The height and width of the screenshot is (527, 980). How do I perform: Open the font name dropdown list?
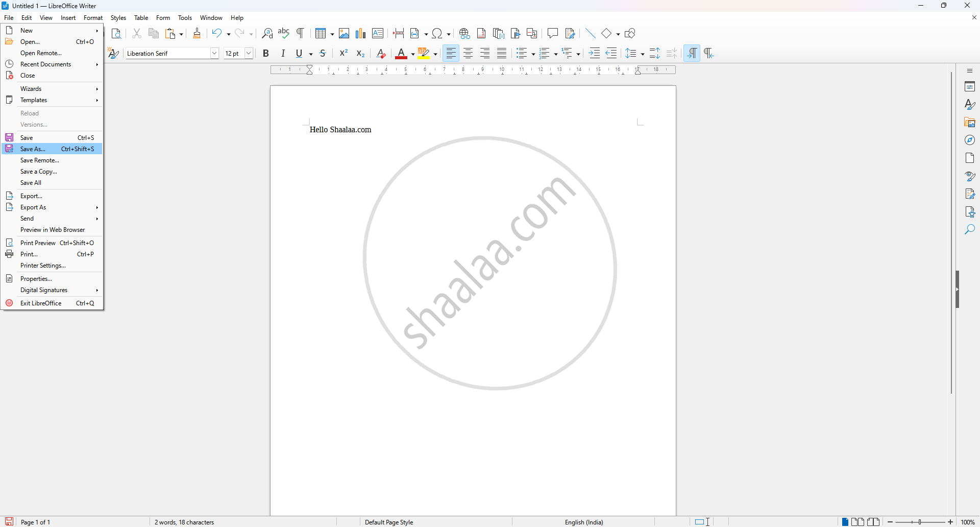point(214,54)
